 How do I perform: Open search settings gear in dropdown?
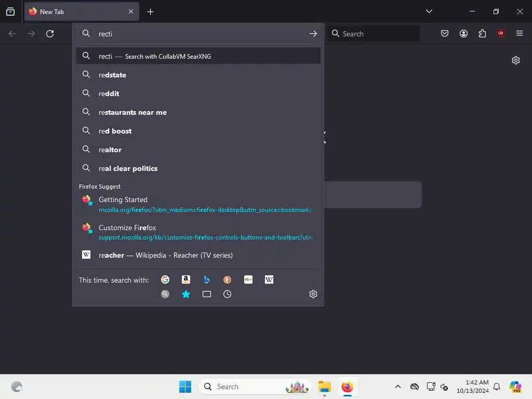tap(313, 294)
